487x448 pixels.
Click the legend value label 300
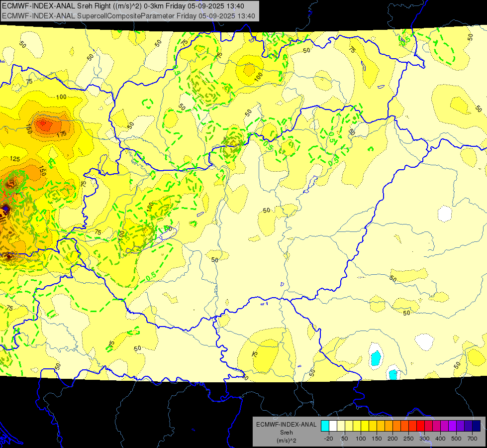pos(424,439)
